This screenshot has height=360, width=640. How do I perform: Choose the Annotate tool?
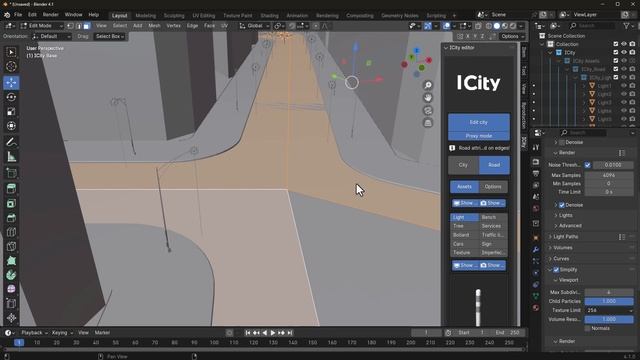(x=11, y=142)
